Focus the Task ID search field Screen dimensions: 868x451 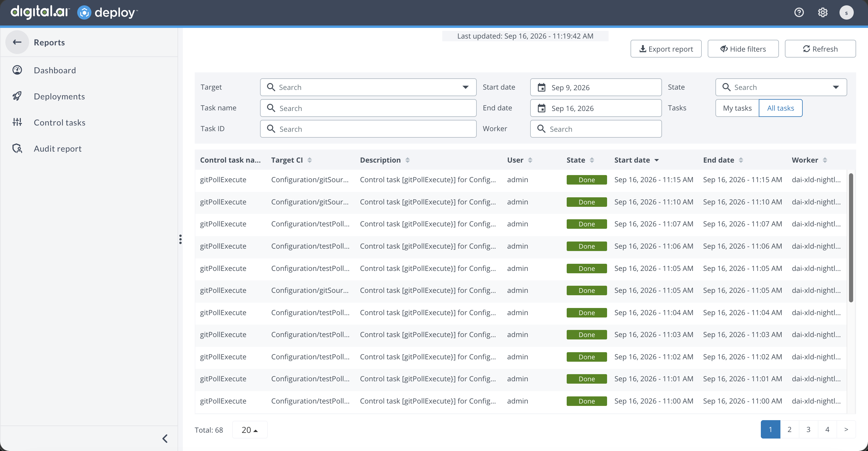coord(368,129)
